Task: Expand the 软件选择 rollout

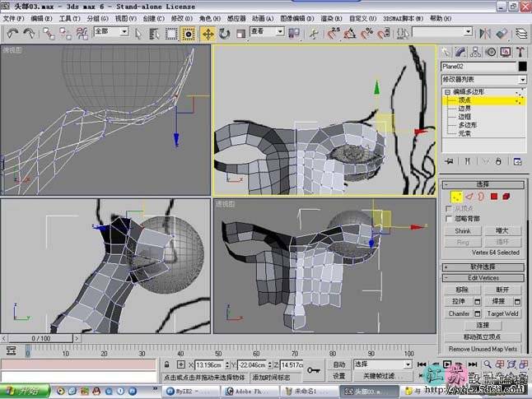Action: click(x=483, y=267)
